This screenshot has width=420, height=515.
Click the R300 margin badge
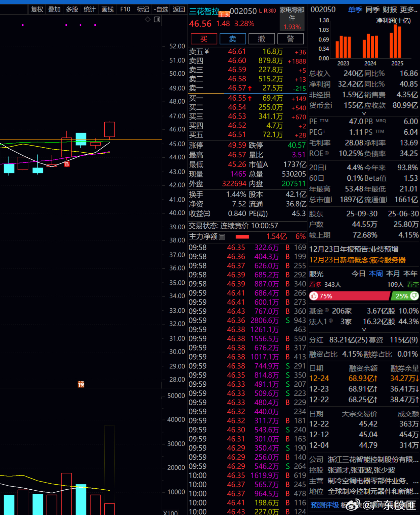click(x=269, y=11)
